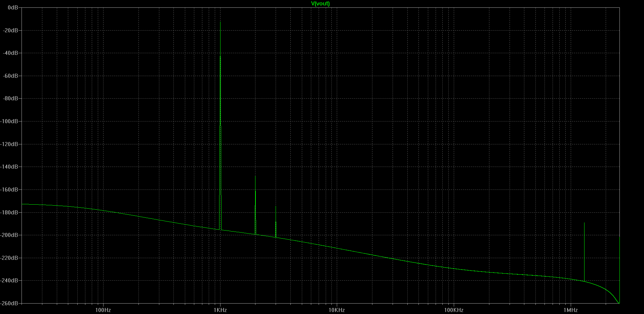Click the -160dB axis label
Image resolution: width=644 pixels, height=314 pixels.
pyautogui.click(x=9, y=189)
